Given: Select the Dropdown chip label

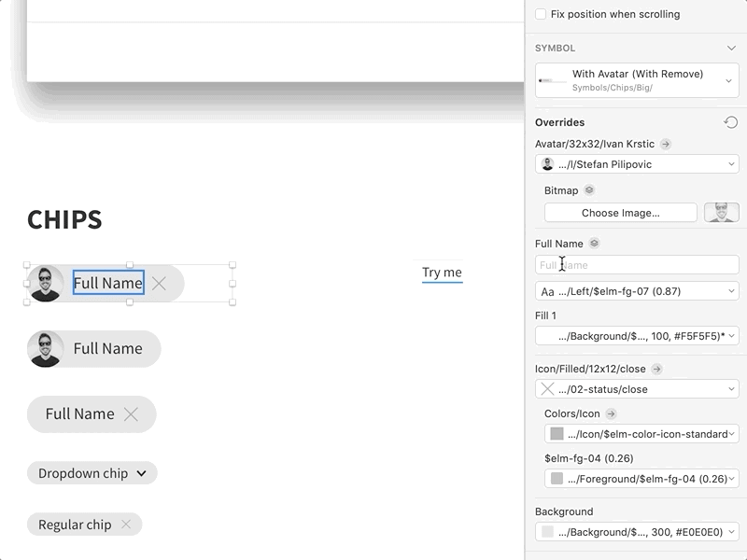Looking at the screenshot, I should (x=83, y=473).
